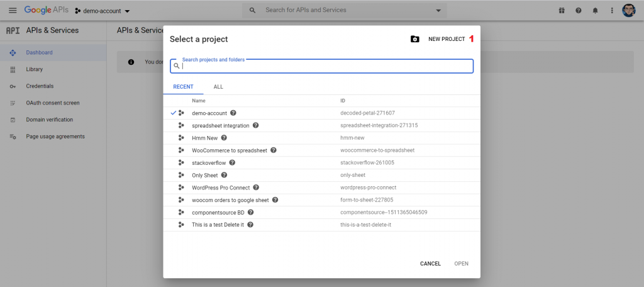Click the CANCEL button

430,264
